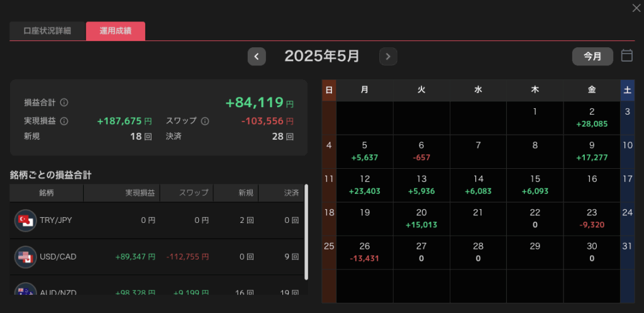Image resolution: width=644 pixels, height=313 pixels.
Task: Click the TRY/JPY currency flag icon
Action: (x=26, y=220)
